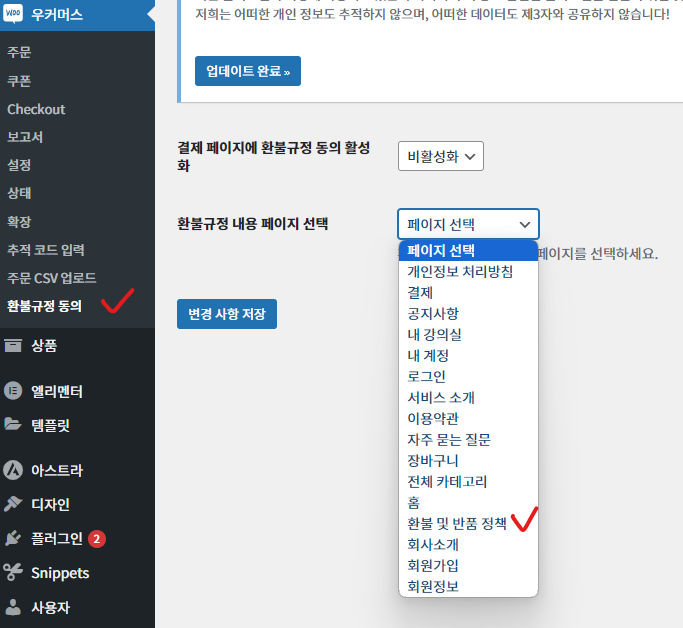Viewport: 683px width, 628px height.
Task: Choose 서비스 소개 from the page list
Action: tap(468, 397)
